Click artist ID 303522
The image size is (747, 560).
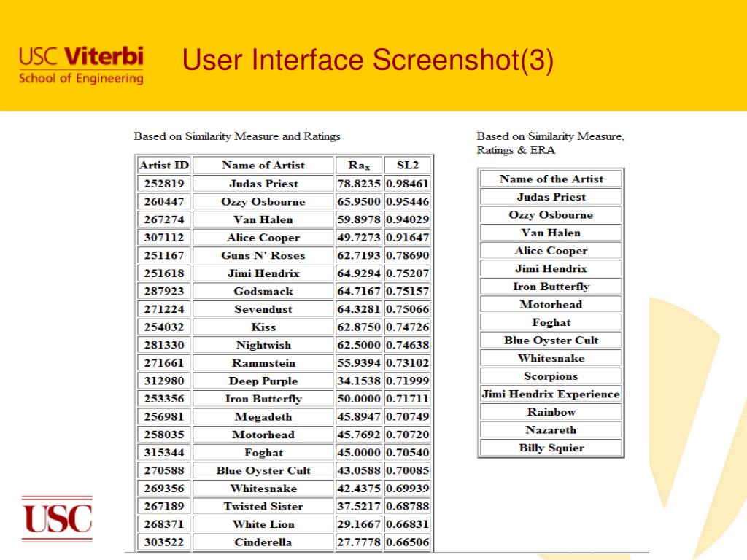(x=164, y=542)
